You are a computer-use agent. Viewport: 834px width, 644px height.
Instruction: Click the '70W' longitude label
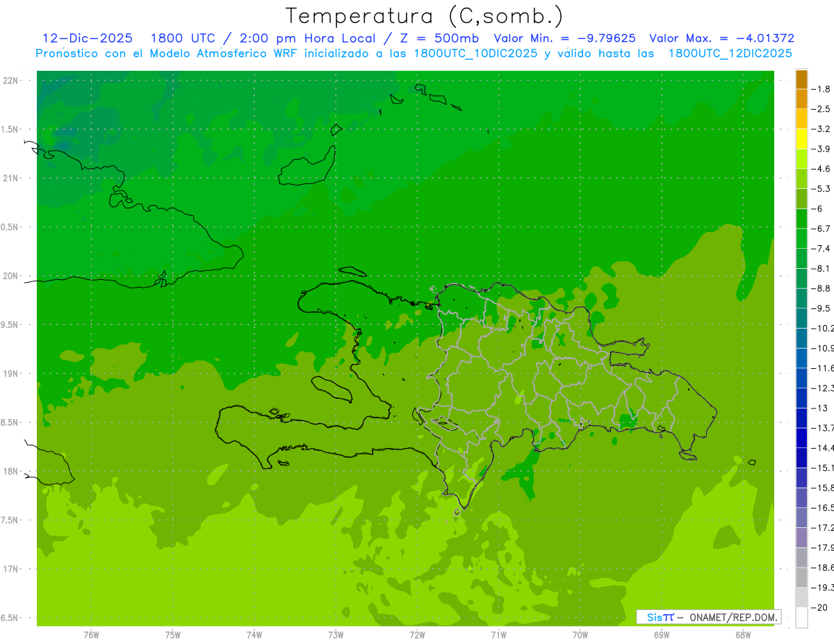[580, 634]
